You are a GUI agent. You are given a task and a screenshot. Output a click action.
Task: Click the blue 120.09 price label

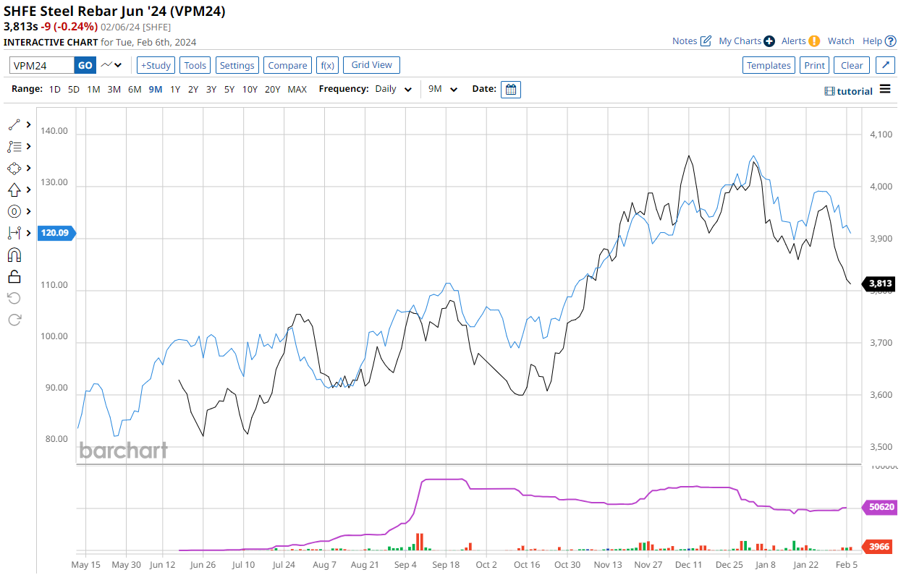[x=54, y=233]
